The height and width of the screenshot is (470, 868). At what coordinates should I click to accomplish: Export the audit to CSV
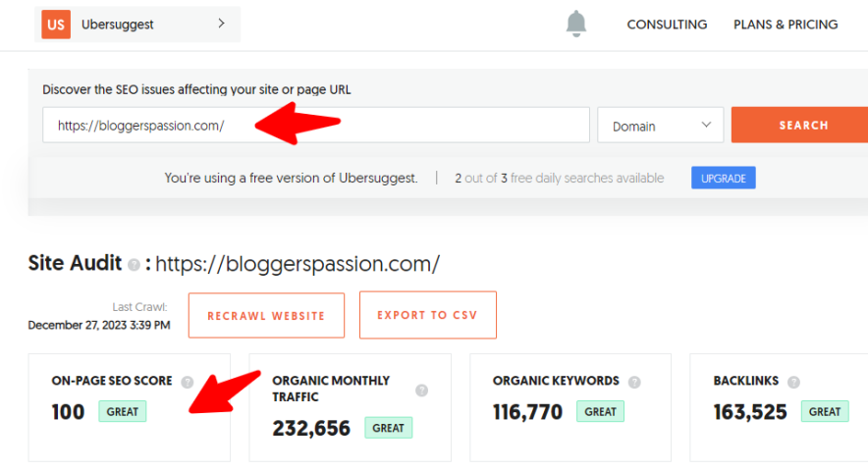[427, 316]
